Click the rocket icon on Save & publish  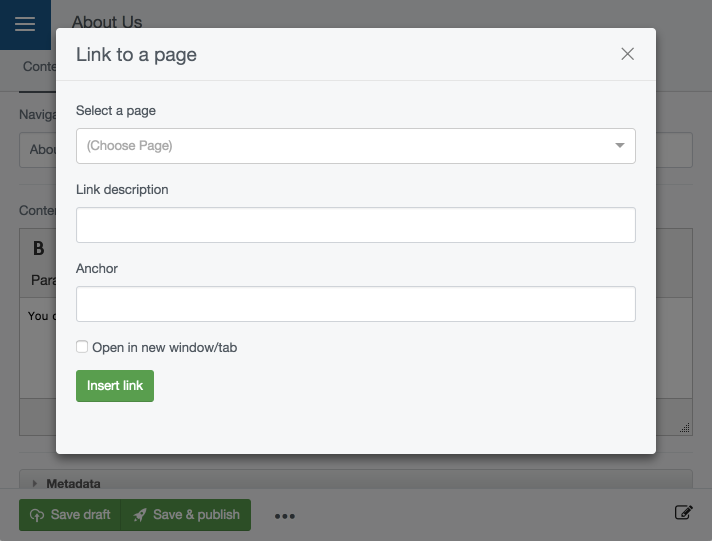(x=140, y=515)
